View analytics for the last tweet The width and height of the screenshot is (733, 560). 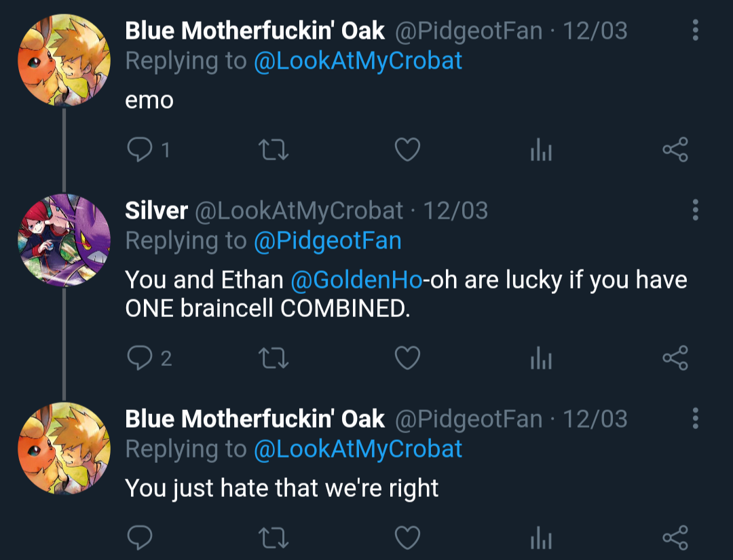(541, 538)
